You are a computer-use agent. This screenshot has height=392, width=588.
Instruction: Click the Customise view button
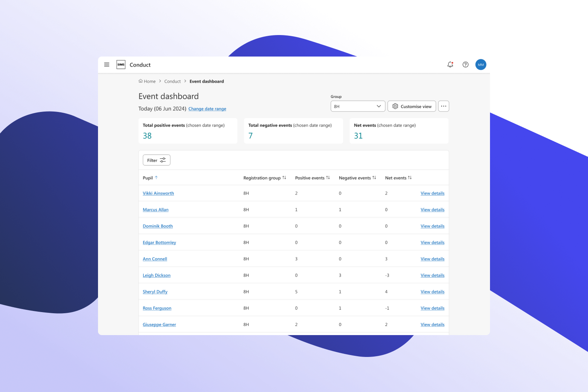(x=412, y=106)
